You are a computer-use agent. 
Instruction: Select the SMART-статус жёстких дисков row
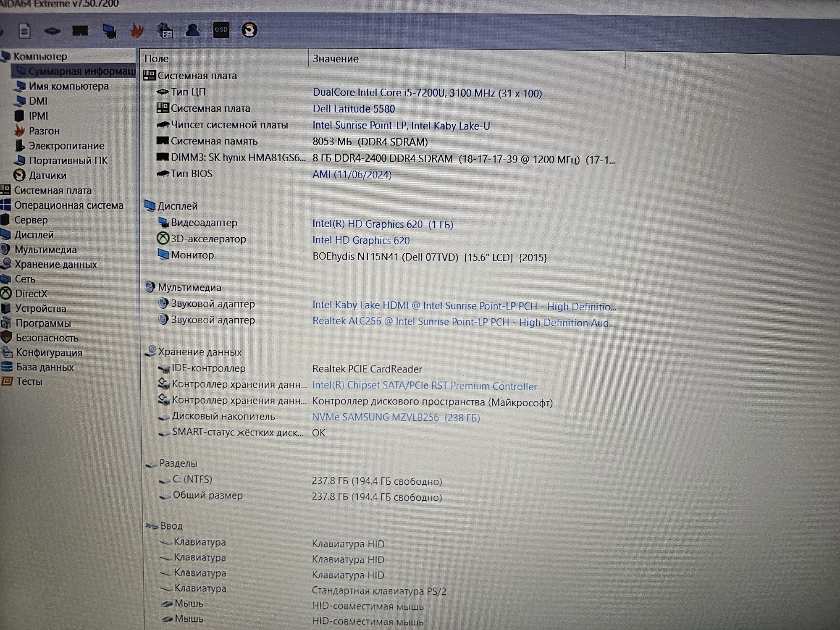tap(241, 433)
